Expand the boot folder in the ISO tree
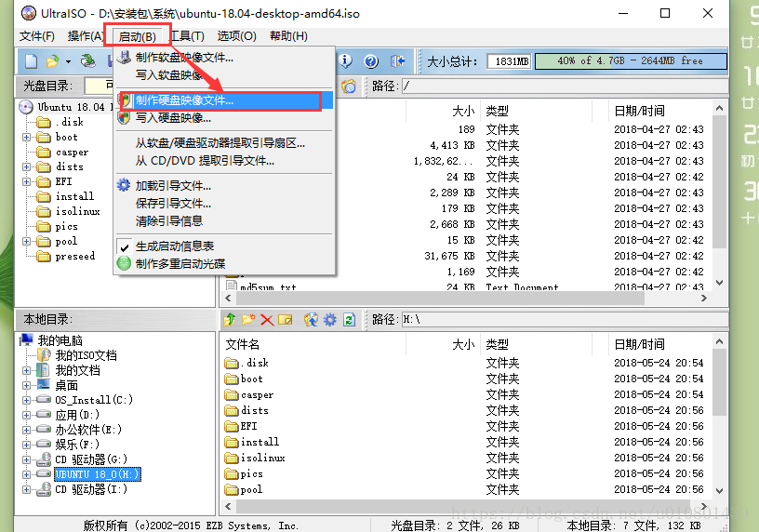Image resolution: width=759 pixels, height=532 pixels. tap(27, 138)
